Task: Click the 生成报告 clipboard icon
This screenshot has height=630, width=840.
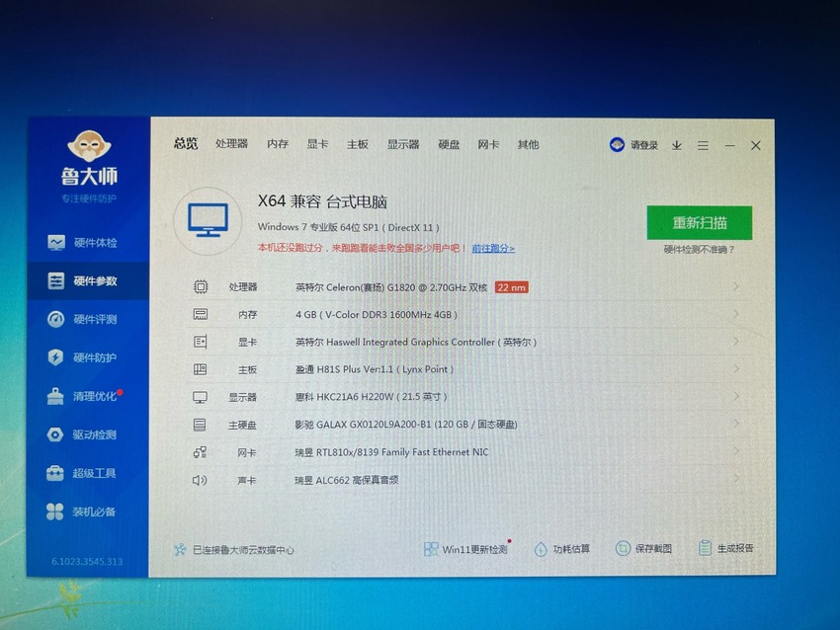Action: 705,548
